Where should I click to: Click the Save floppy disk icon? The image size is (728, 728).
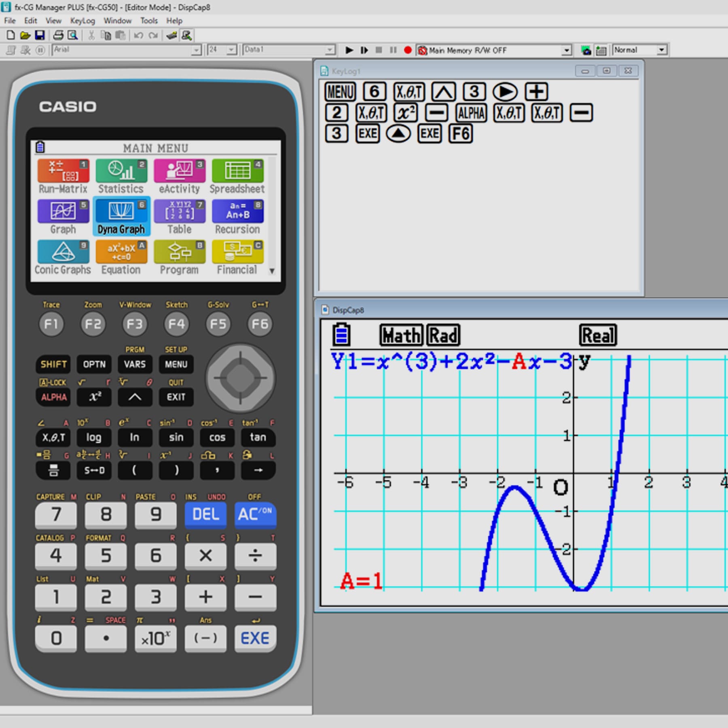click(x=40, y=36)
